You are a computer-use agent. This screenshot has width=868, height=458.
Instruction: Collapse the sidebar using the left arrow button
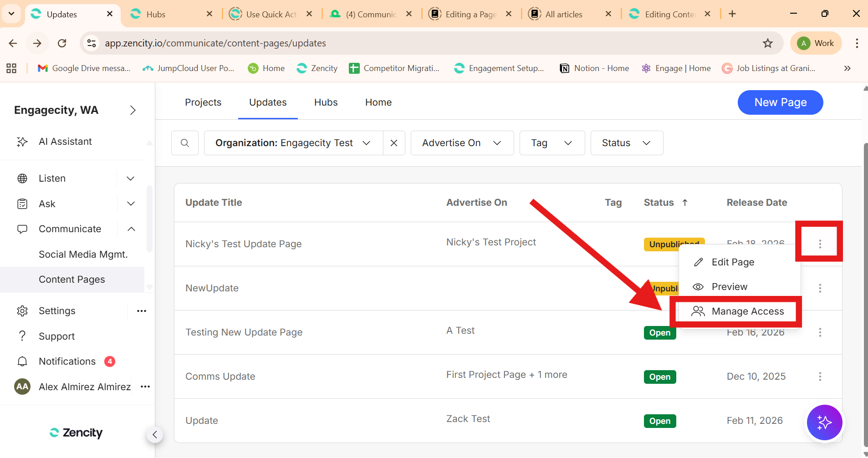pos(155,435)
